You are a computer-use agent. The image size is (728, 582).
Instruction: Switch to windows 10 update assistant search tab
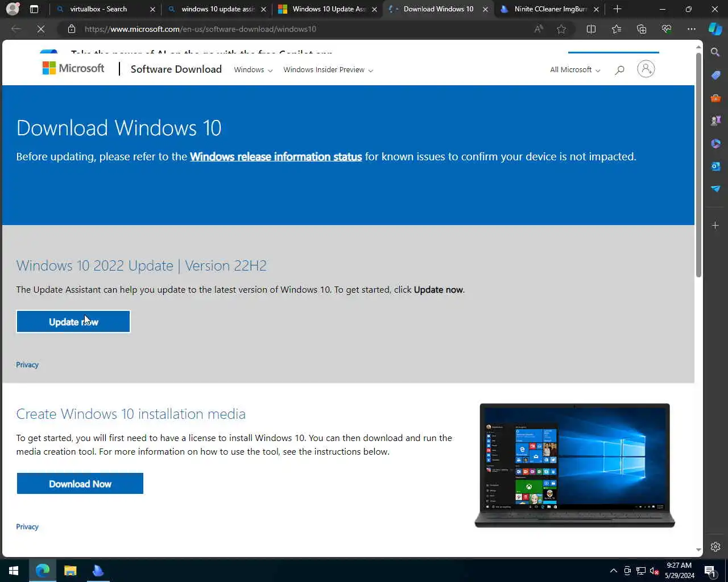[x=217, y=9]
